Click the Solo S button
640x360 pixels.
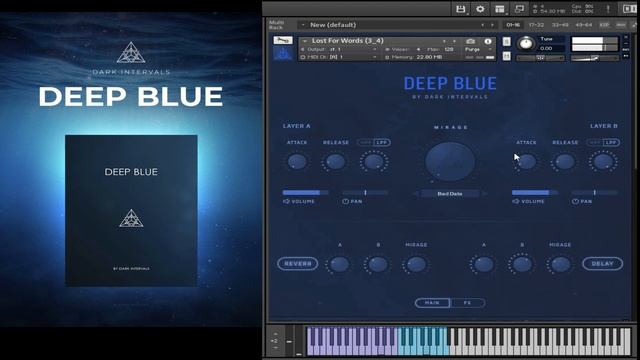pos(507,42)
